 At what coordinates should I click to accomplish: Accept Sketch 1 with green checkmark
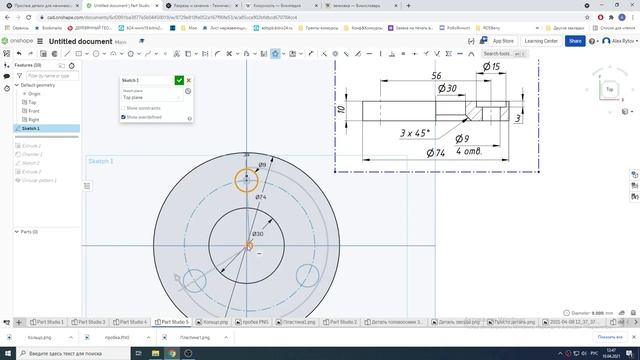[x=179, y=80]
